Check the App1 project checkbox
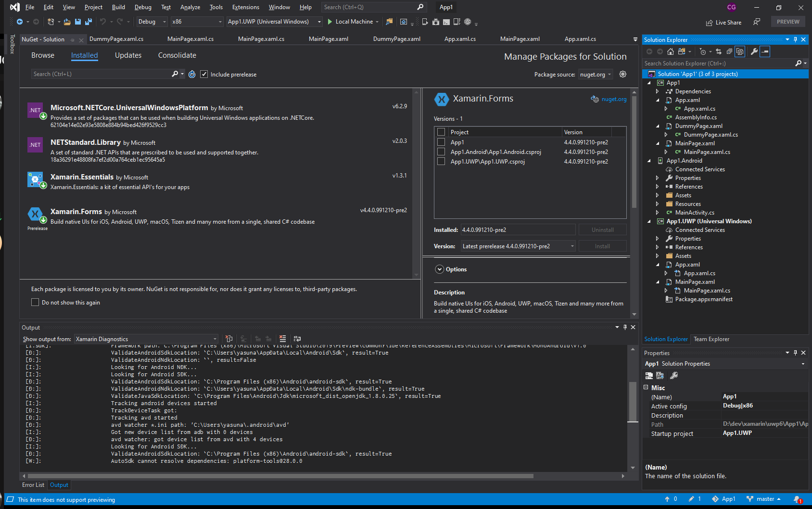812x509 pixels. (441, 142)
